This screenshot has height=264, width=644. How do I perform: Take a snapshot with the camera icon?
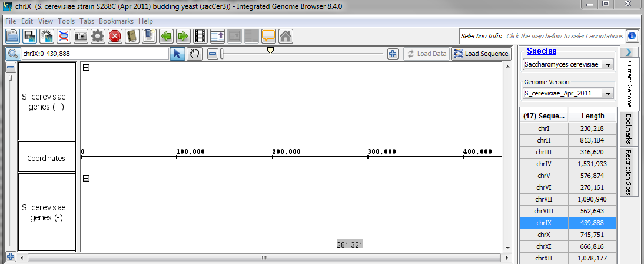click(x=81, y=36)
